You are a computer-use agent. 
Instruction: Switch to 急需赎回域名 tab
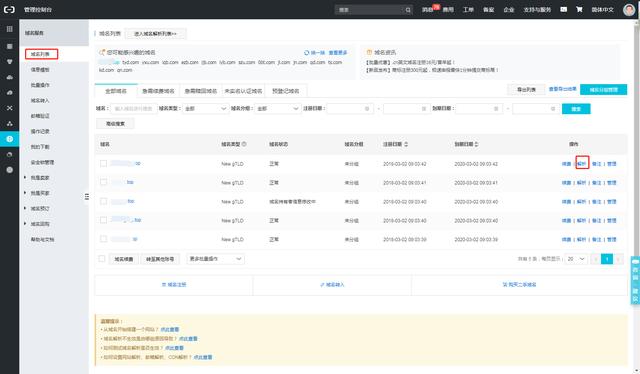click(200, 91)
